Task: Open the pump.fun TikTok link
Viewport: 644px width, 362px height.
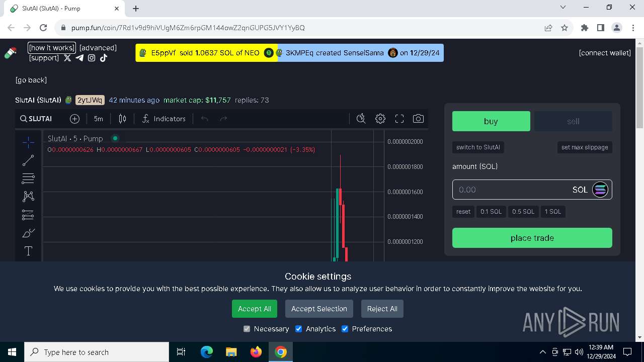Action: (104, 58)
